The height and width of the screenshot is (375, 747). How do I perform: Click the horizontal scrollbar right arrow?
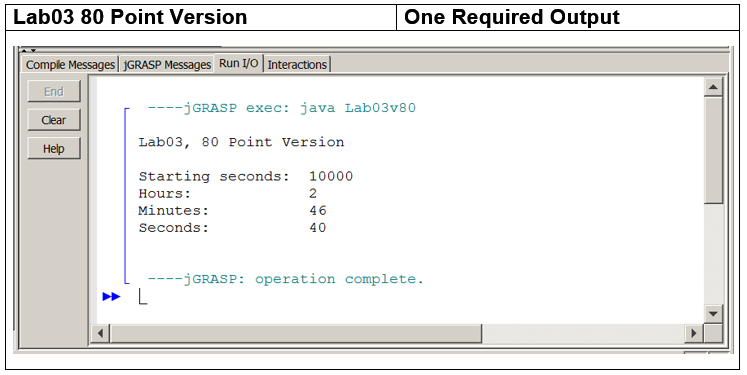coord(694,333)
